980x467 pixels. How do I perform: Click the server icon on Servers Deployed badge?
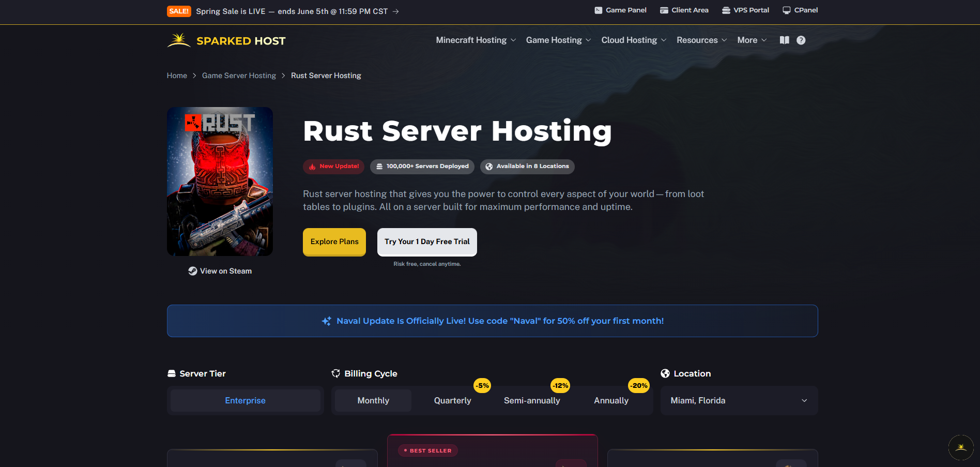(379, 167)
